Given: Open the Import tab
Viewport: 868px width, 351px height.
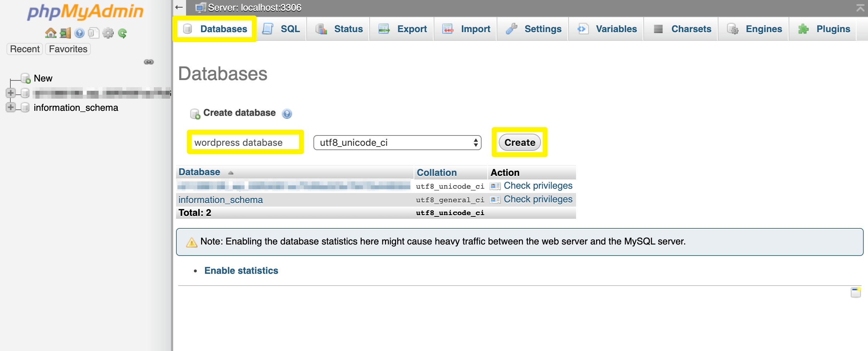Looking at the screenshot, I should pos(466,29).
